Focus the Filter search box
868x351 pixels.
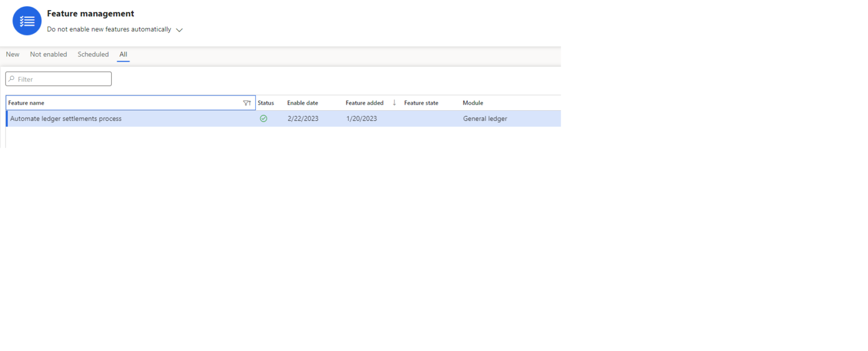[x=59, y=79]
